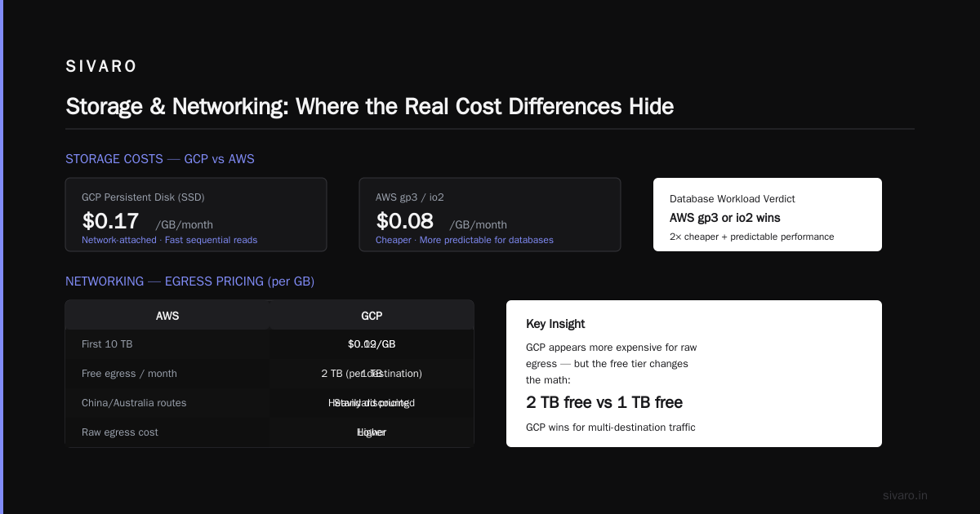
Task: Click the '2 TB free vs 1 TB free' text
Action: [x=604, y=402]
